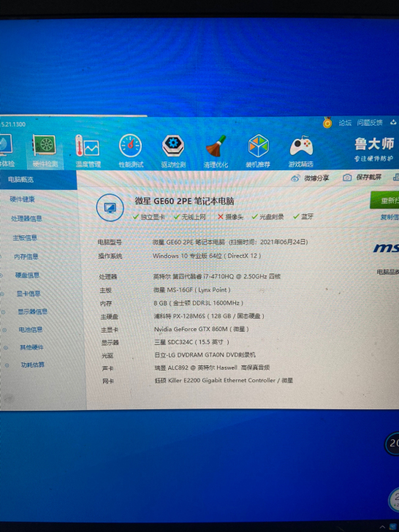Click the MSI brand logo
This screenshot has height=532, width=399.
(x=386, y=248)
